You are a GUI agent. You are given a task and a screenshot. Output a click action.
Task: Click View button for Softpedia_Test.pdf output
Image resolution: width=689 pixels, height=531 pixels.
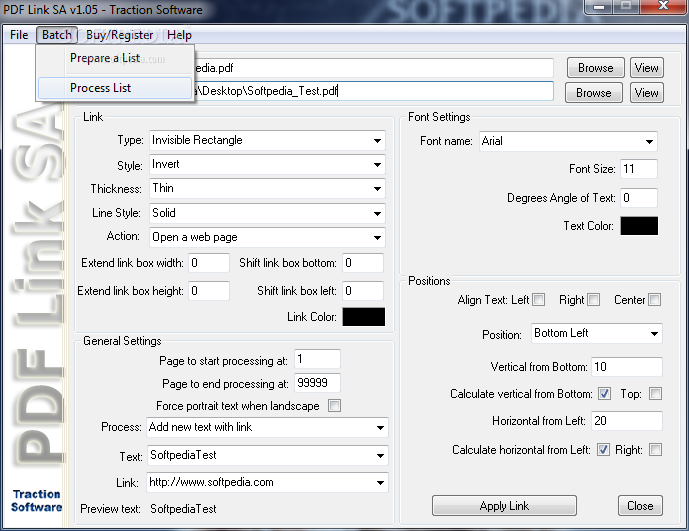tap(646, 93)
